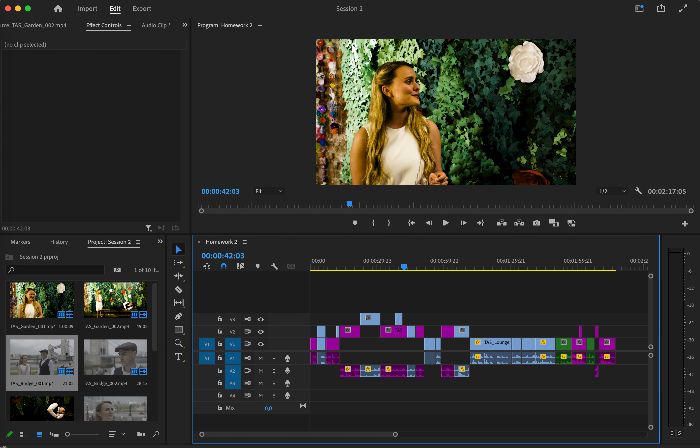Open the Sort Icons dropdown
Screen dimensions: 700x448
click(x=116, y=434)
